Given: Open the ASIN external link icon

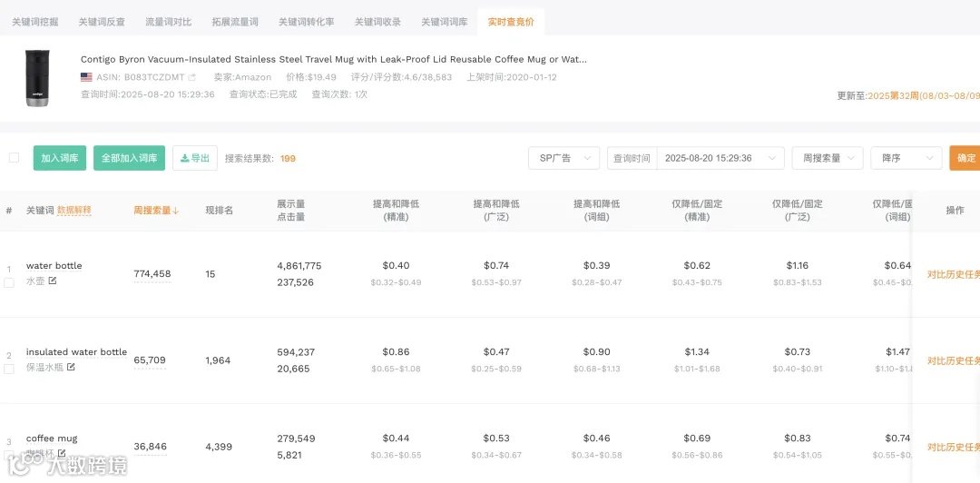Looking at the screenshot, I should click(x=191, y=77).
